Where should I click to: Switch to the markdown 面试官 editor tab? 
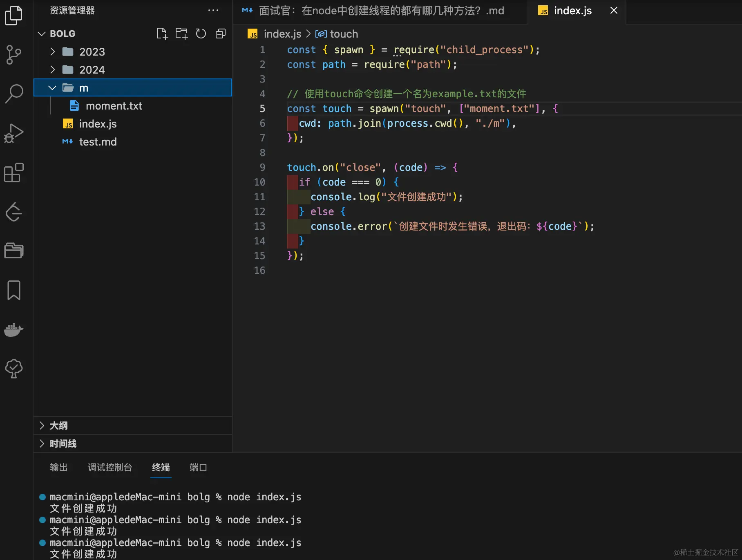(x=380, y=11)
